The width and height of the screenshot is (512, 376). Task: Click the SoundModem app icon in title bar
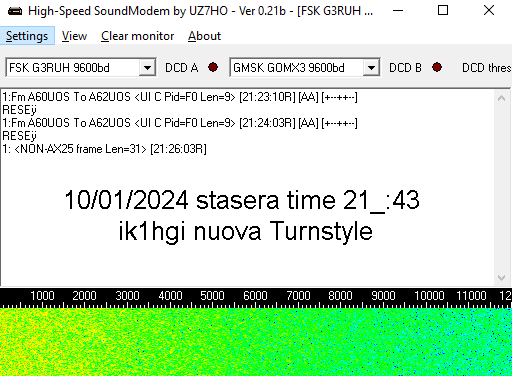tap(15, 11)
